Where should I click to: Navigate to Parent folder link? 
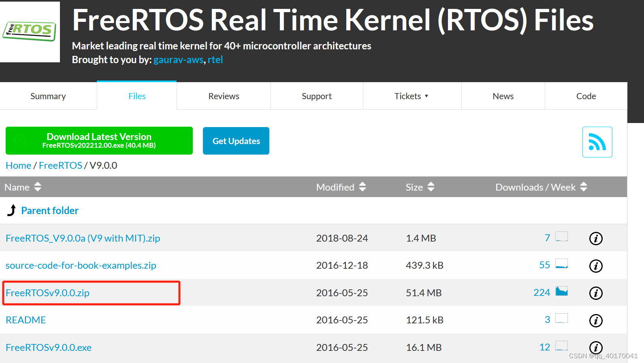pos(50,210)
